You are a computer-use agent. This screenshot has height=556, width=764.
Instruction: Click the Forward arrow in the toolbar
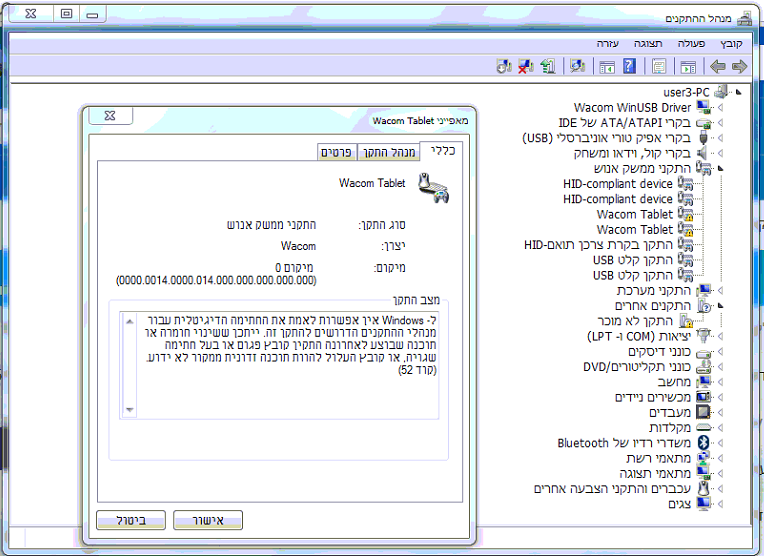point(740,66)
